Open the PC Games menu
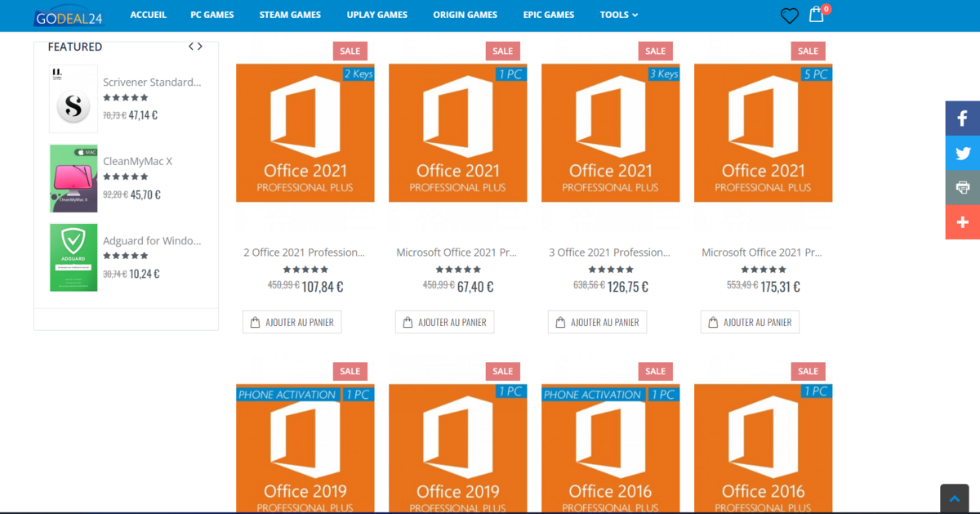Viewport: 980px width, 514px height. [x=212, y=15]
